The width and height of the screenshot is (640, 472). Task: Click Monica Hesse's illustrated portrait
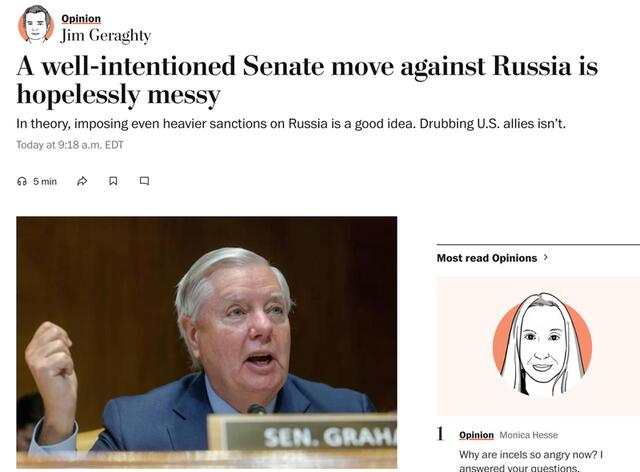[x=542, y=345]
